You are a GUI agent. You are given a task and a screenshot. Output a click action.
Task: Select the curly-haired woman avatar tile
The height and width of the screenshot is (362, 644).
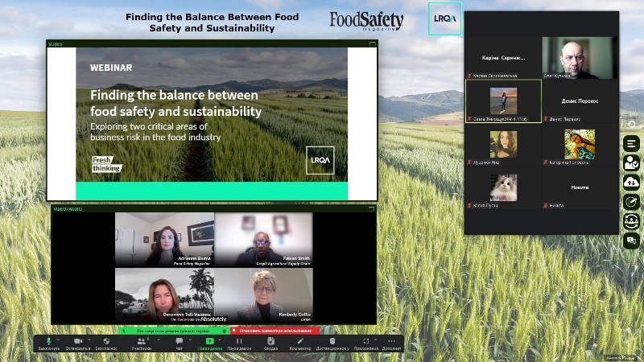tap(504, 145)
